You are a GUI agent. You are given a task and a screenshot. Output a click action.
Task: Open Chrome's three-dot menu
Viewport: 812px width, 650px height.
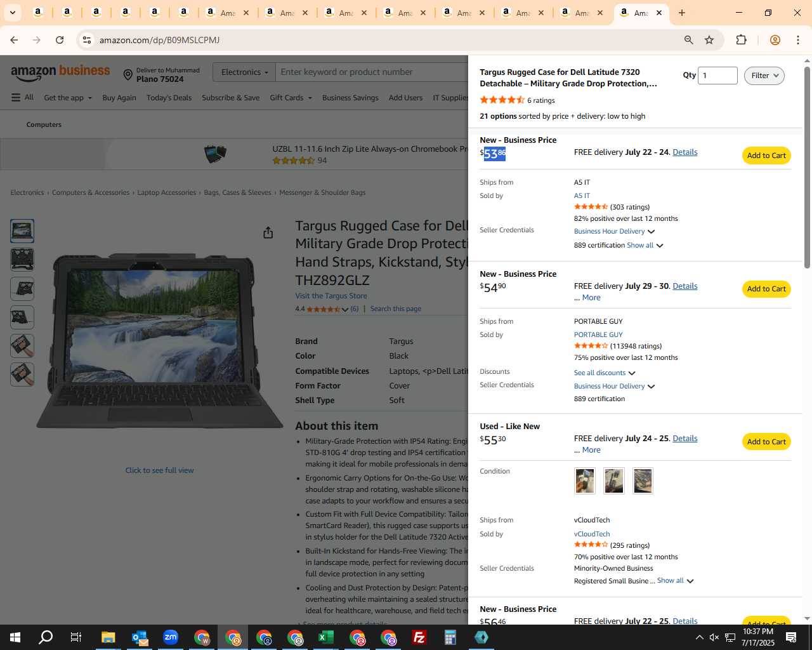point(798,40)
